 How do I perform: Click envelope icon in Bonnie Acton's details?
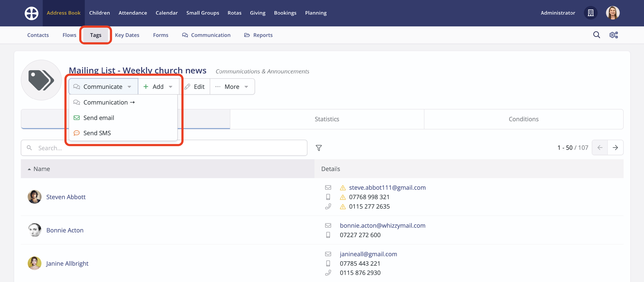[x=328, y=226]
